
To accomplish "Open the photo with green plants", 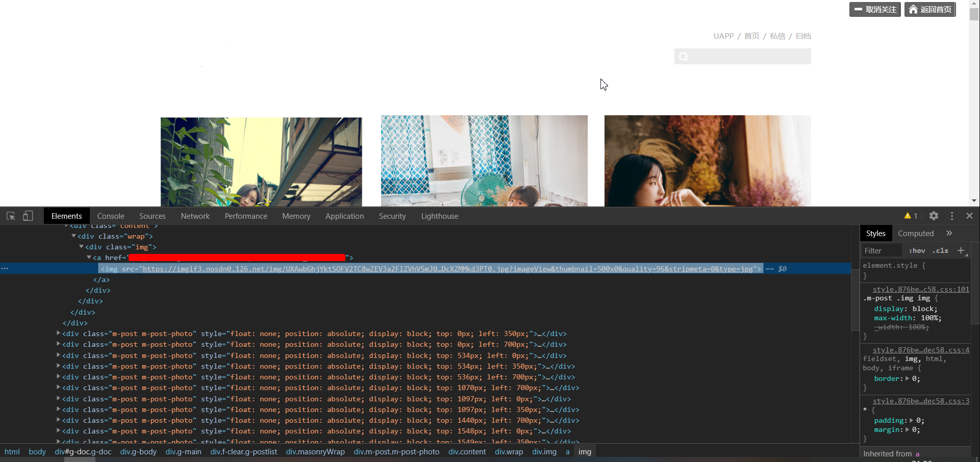I will (x=261, y=162).
